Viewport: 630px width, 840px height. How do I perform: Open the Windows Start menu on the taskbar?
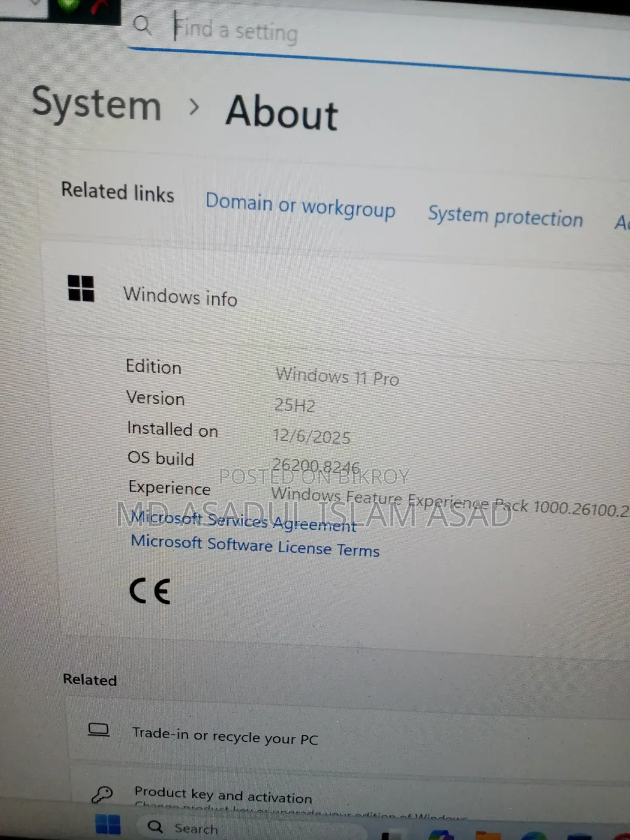[x=108, y=825]
